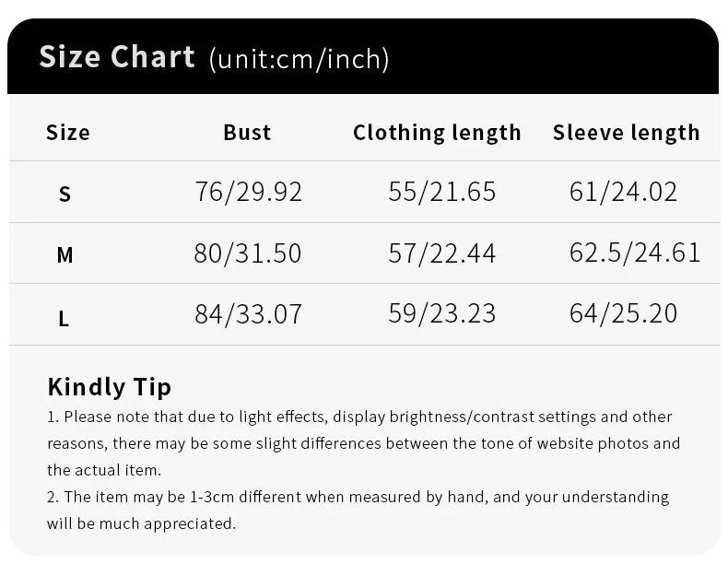Select the Bust column header
Viewport: 728px width, 576px height.
point(247,133)
